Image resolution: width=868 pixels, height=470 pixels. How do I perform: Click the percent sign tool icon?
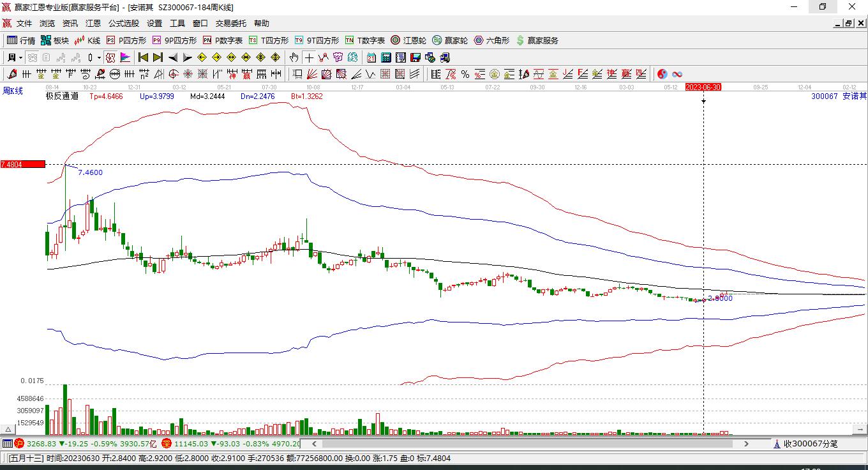coord(465,74)
